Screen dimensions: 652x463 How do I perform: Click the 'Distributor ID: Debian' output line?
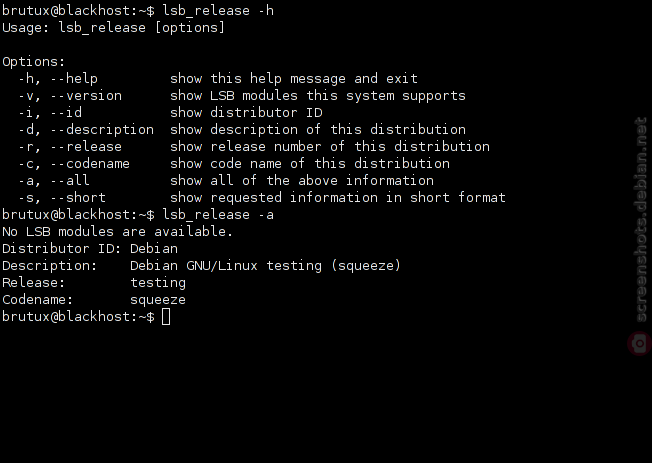(x=90, y=249)
